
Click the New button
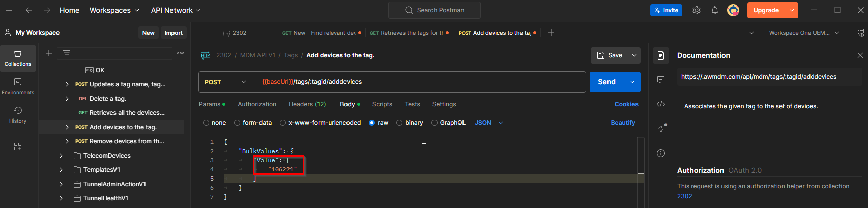(x=148, y=33)
